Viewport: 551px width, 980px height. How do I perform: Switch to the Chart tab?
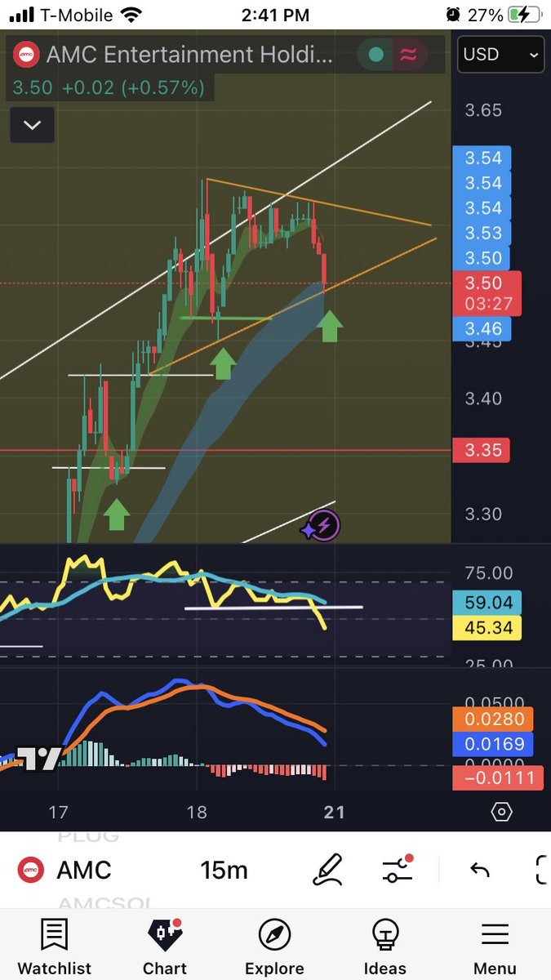[165, 946]
